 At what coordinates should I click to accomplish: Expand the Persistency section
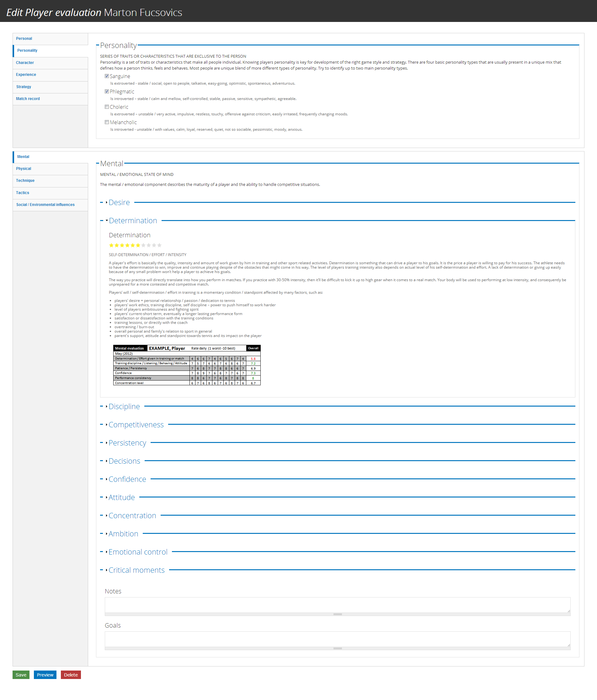[127, 443]
